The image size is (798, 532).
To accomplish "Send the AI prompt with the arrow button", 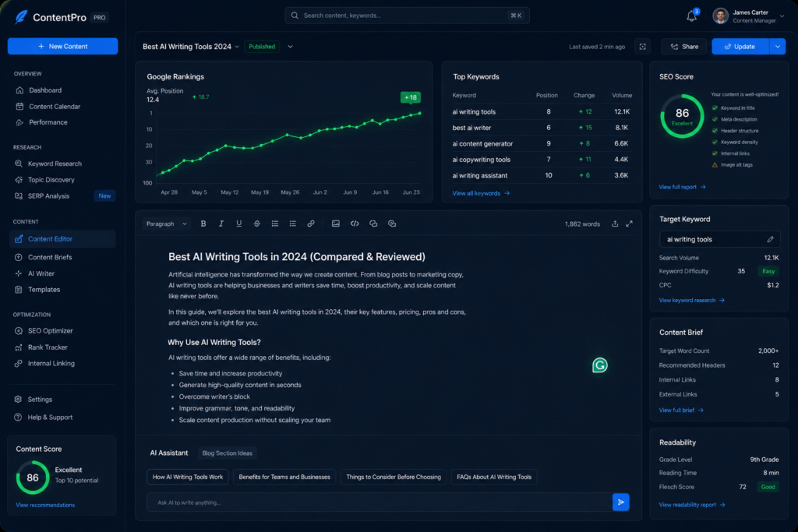I will tap(621, 502).
